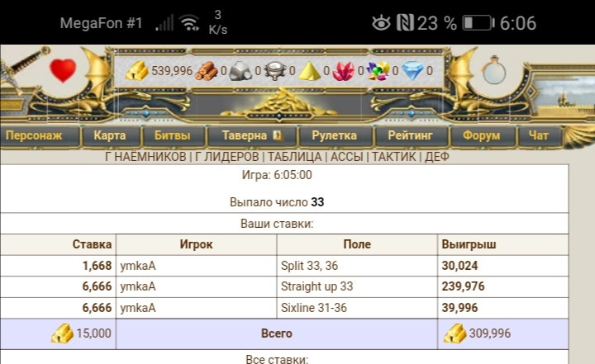
Task: Open the Форум tab
Action: [481, 135]
